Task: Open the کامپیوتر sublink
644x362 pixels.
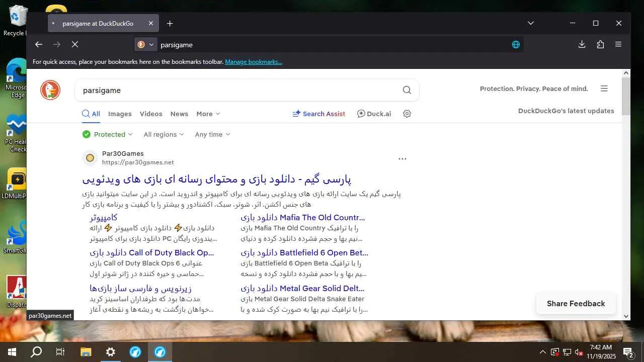Action: pyautogui.click(x=104, y=218)
